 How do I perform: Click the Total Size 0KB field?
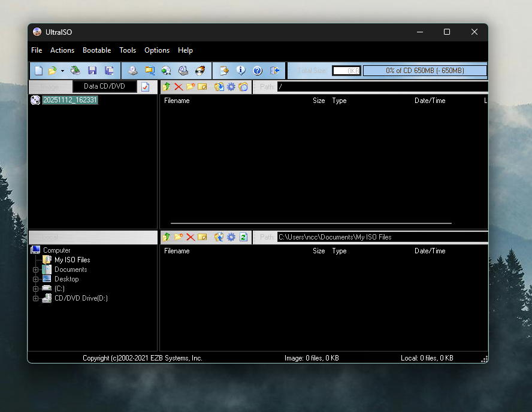[346, 71]
